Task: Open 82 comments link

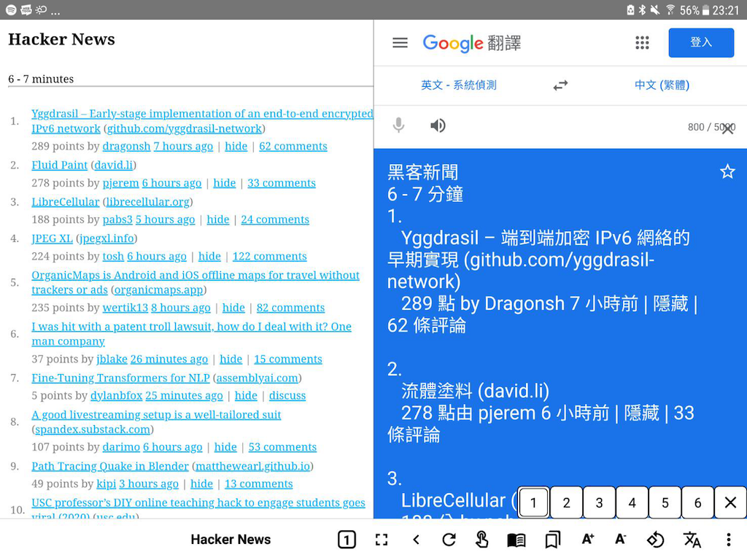Action: click(x=290, y=308)
